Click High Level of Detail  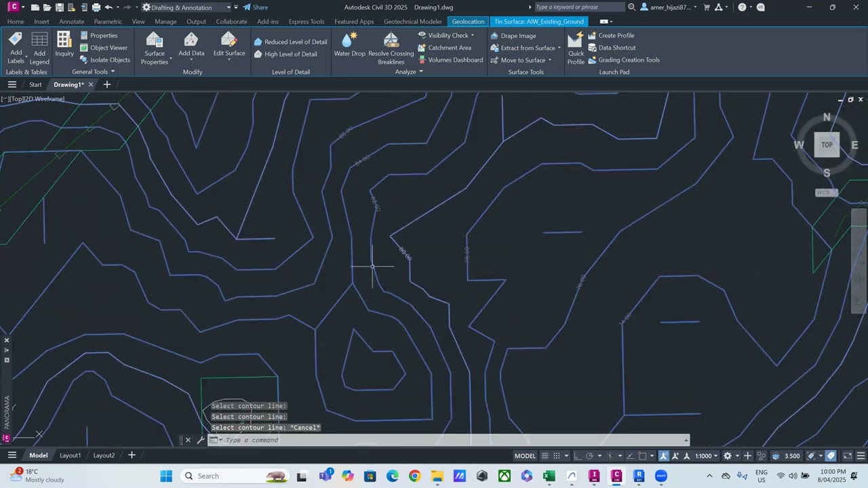click(x=285, y=54)
